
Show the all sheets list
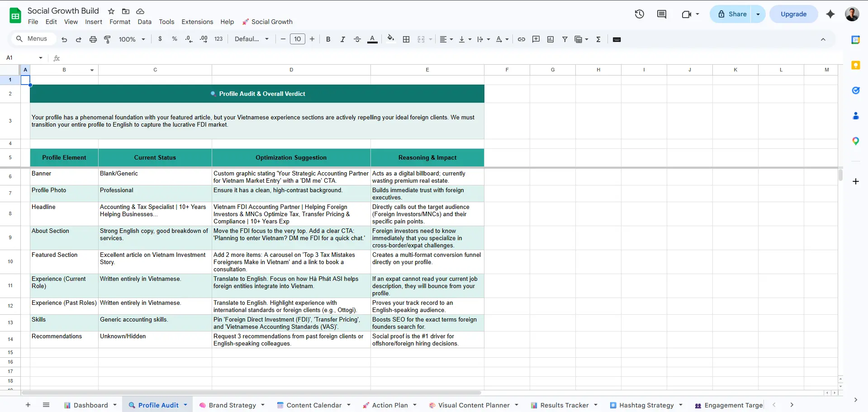click(46, 405)
